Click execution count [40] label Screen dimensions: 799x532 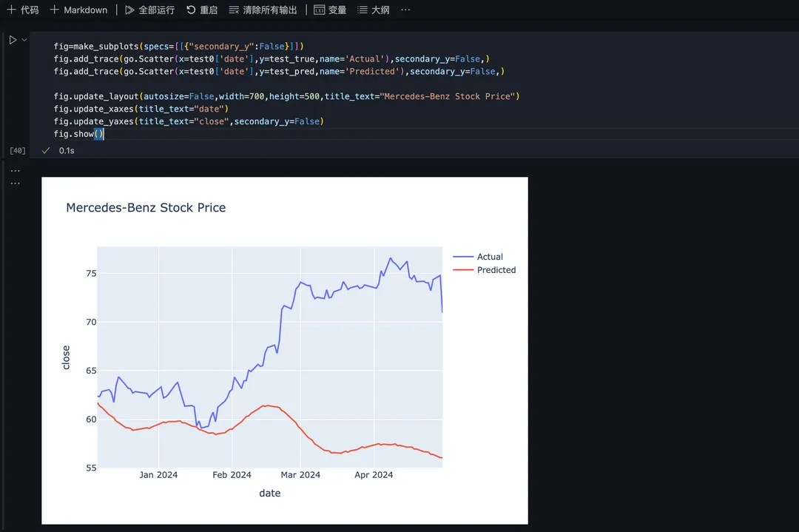(17, 150)
